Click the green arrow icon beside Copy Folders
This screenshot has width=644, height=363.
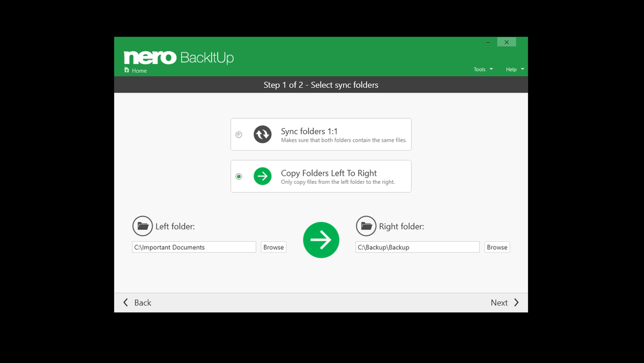tap(262, 176)
